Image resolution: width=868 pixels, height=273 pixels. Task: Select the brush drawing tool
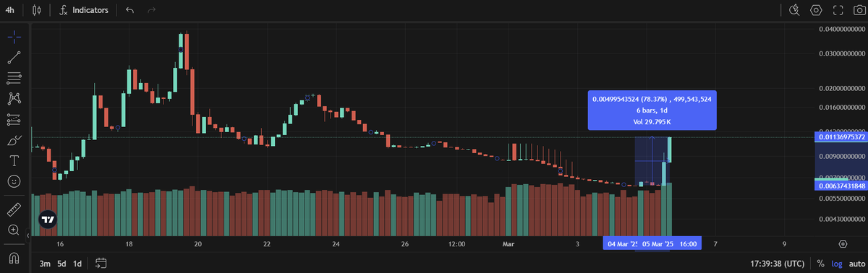[x=14, y=140]
